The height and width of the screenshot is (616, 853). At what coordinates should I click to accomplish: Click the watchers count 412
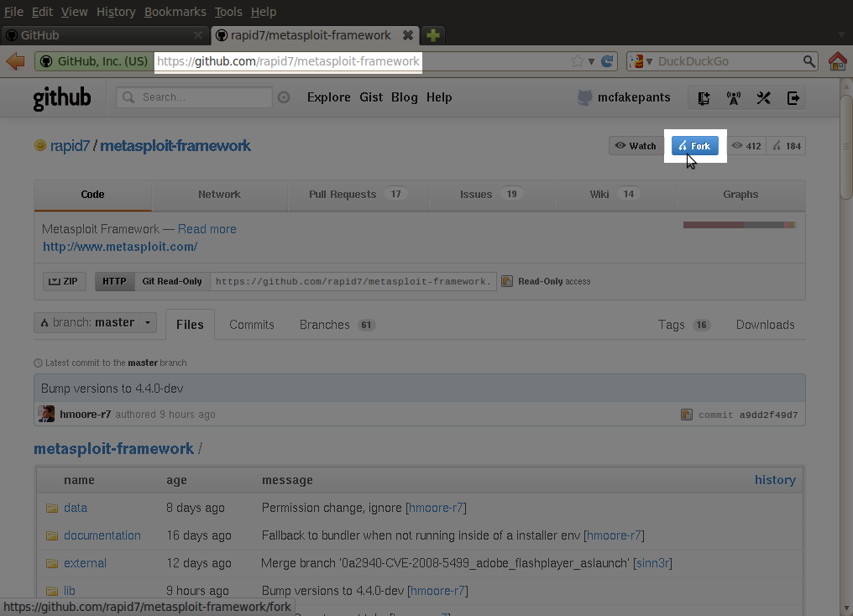pos(746,146)
